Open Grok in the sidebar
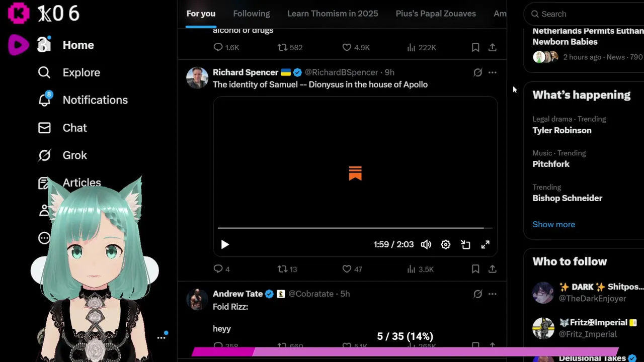 (x=62, y=155)
